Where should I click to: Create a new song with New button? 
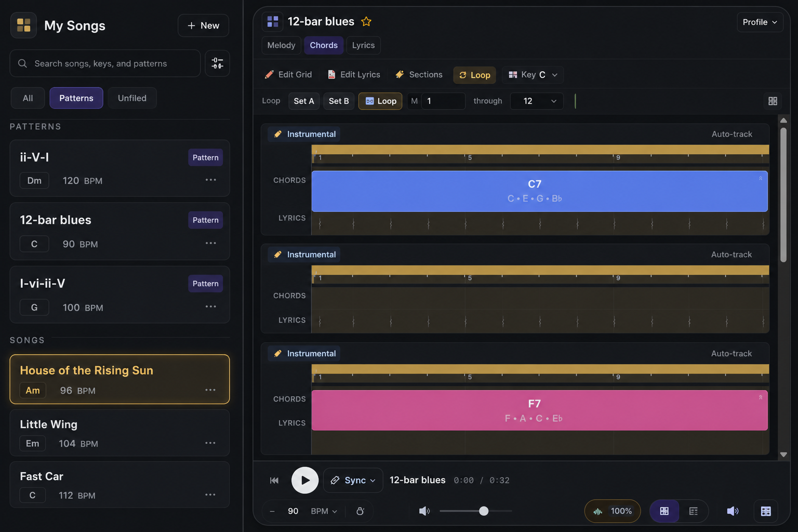point(203,25)
